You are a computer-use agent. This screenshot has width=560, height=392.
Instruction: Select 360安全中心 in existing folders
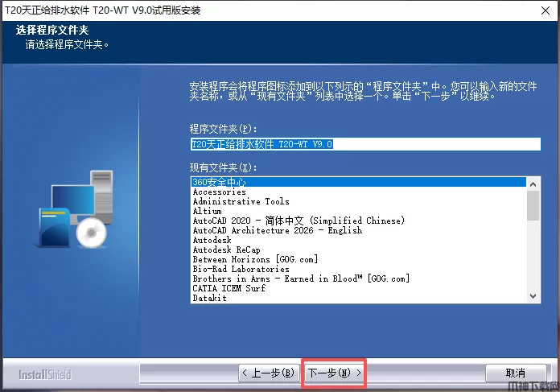pyautogui.click(x=358, y=182)
